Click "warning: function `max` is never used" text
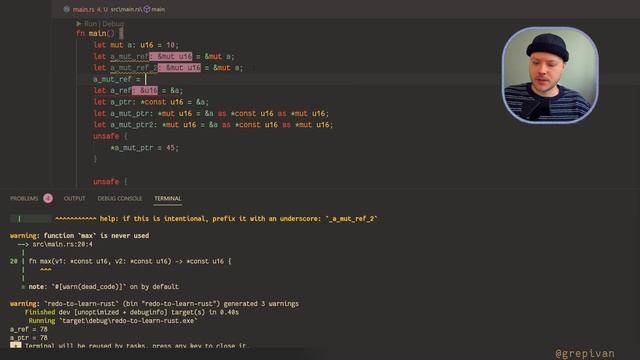The width and height of the screenshot is (640, 360). [79, 236]
